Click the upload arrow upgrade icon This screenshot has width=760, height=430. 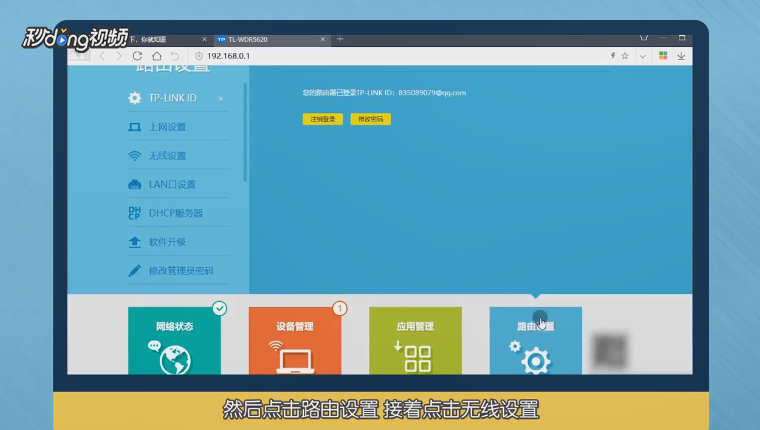point(134,242)
